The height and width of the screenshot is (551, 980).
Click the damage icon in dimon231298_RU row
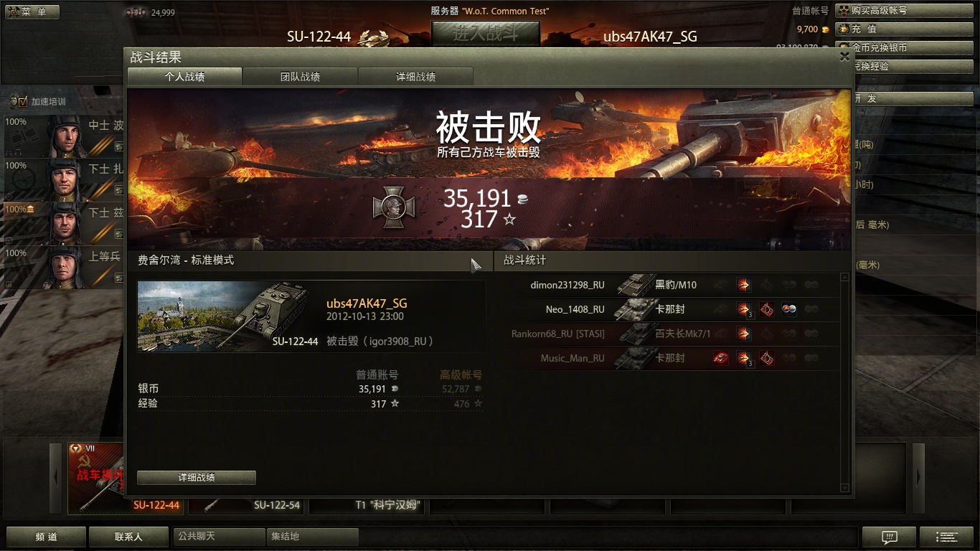pos(744,285)
